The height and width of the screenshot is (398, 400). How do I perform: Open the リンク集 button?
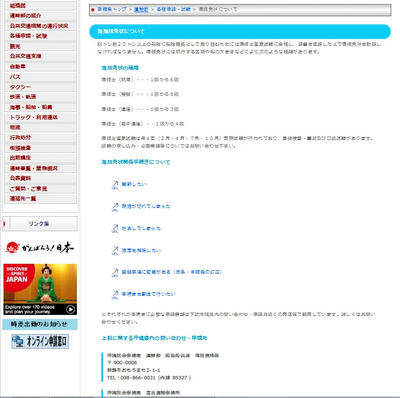(40, 224)
